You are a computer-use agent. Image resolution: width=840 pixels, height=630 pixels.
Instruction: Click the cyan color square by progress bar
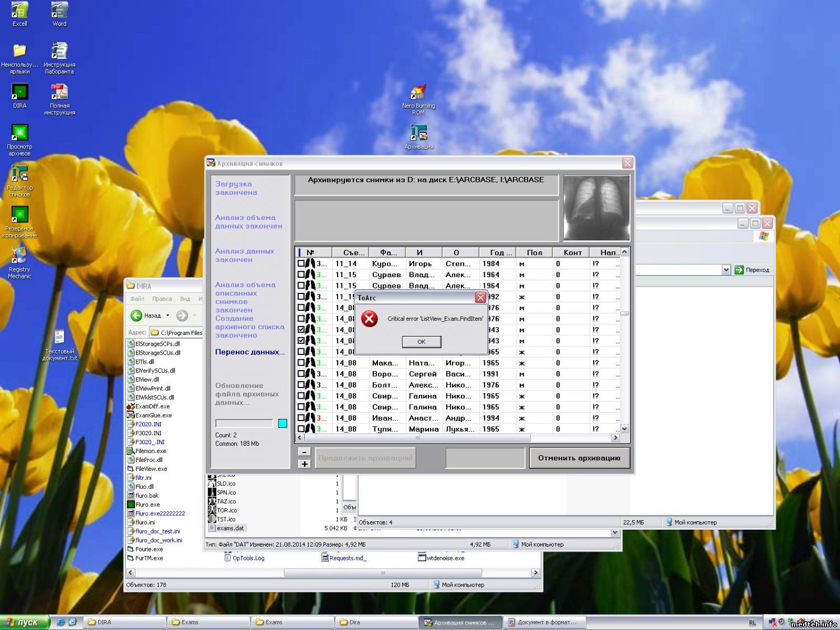point(283,423)
